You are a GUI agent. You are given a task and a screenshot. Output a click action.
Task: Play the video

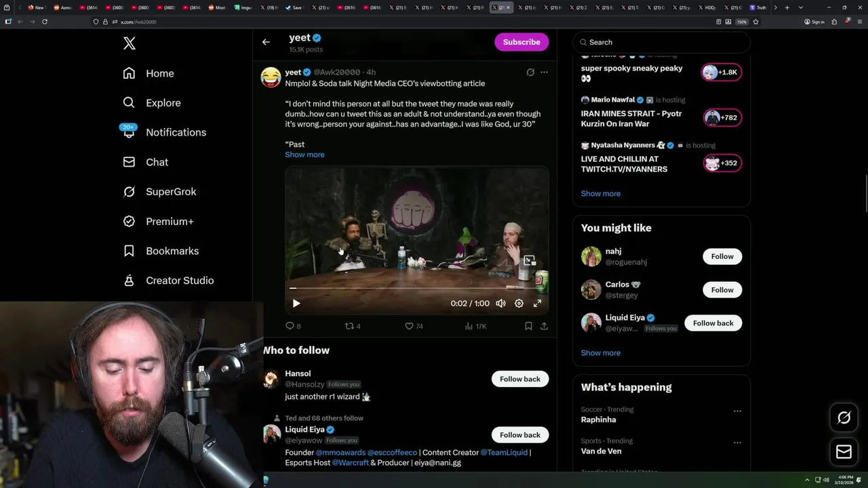[296, 304]
